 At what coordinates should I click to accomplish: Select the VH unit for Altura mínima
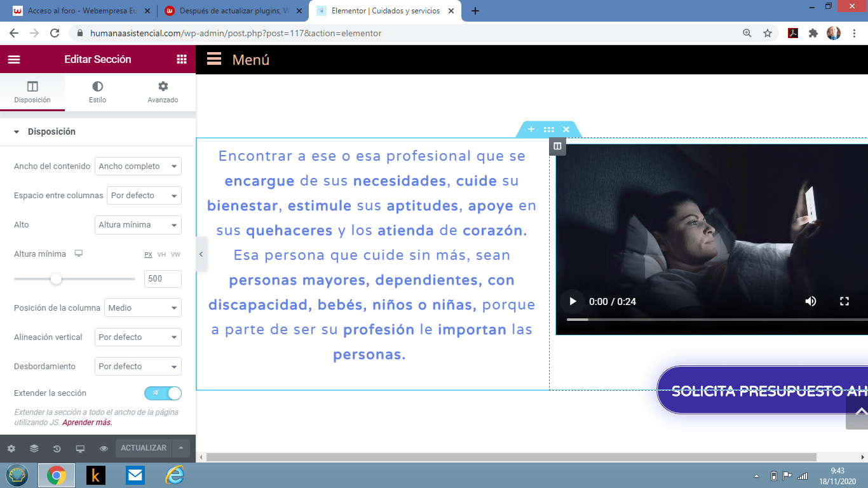point(161,254)
